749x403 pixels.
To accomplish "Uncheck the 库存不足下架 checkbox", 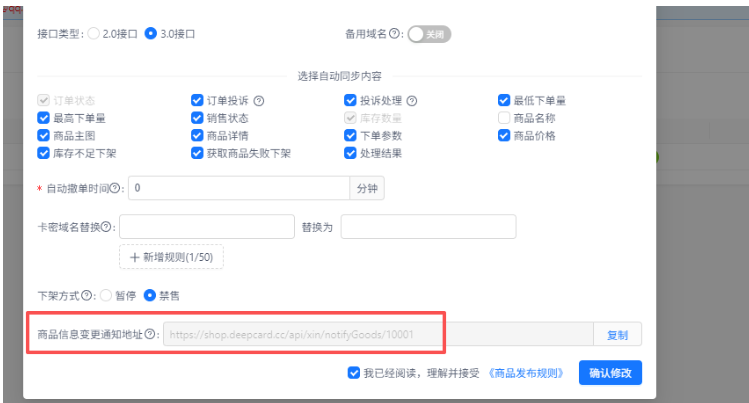I will 43,154.
